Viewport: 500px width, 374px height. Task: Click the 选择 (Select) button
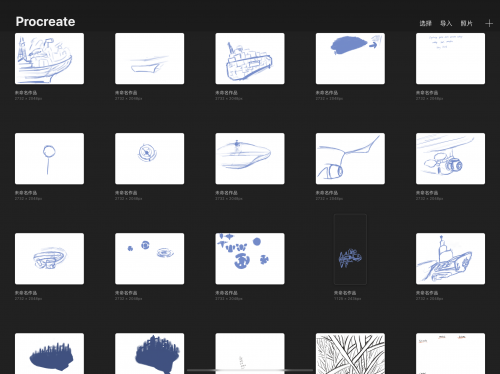click(425, 23)
